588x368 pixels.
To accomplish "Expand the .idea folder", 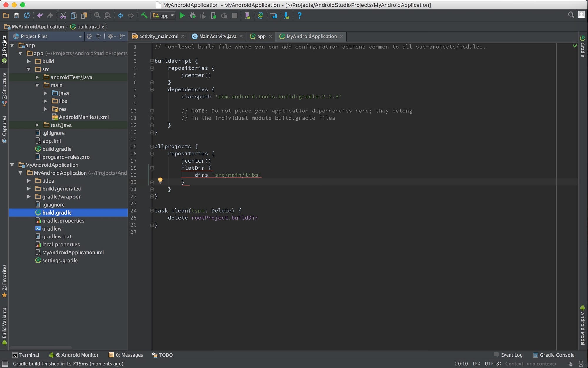I will pos(29,181).
